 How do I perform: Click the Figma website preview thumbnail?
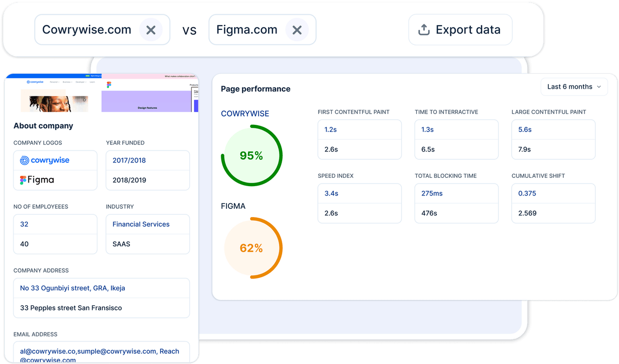pos(150,93)
